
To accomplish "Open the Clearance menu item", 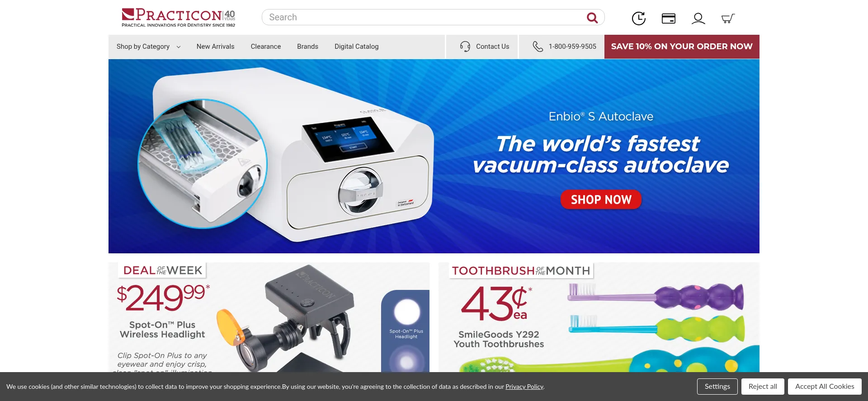I will tap(266, 47).
